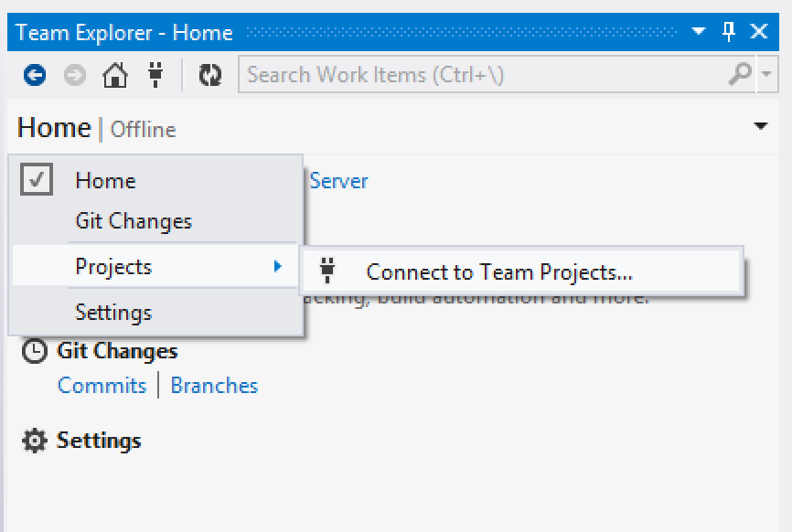Click the clock icon beside Git Changes
The height and width of the screenshot is (532, 792).
35,351
